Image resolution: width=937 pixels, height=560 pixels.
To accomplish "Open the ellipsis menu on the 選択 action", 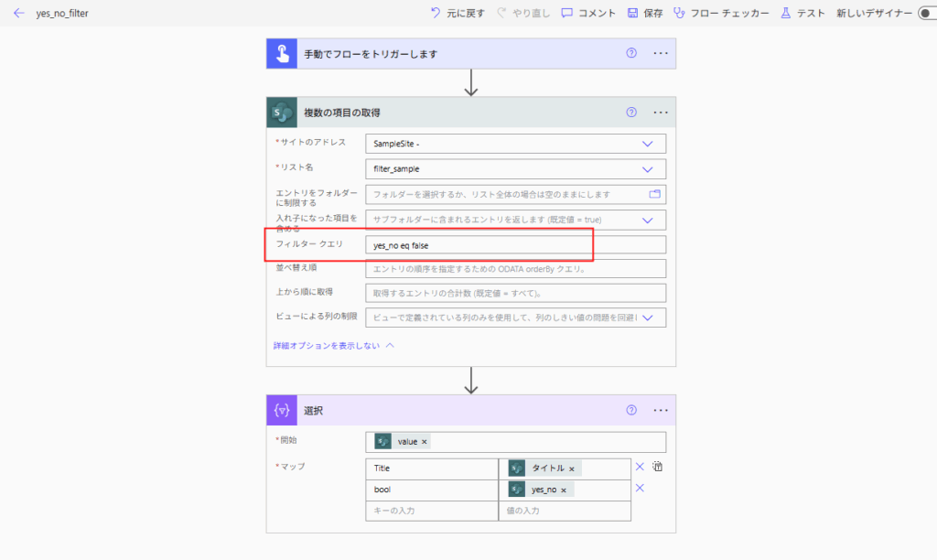I will click(661, 410).
